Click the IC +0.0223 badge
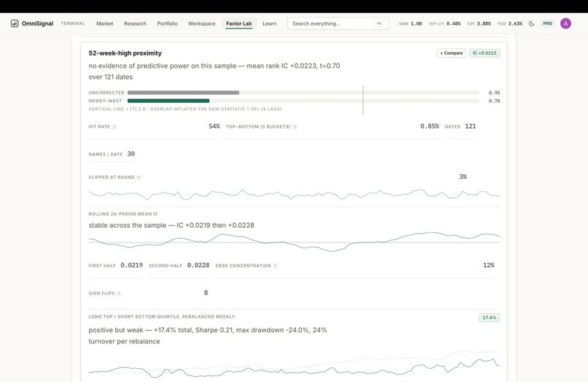Viewport: 588px width, 382px height. [x=484, y=53]
